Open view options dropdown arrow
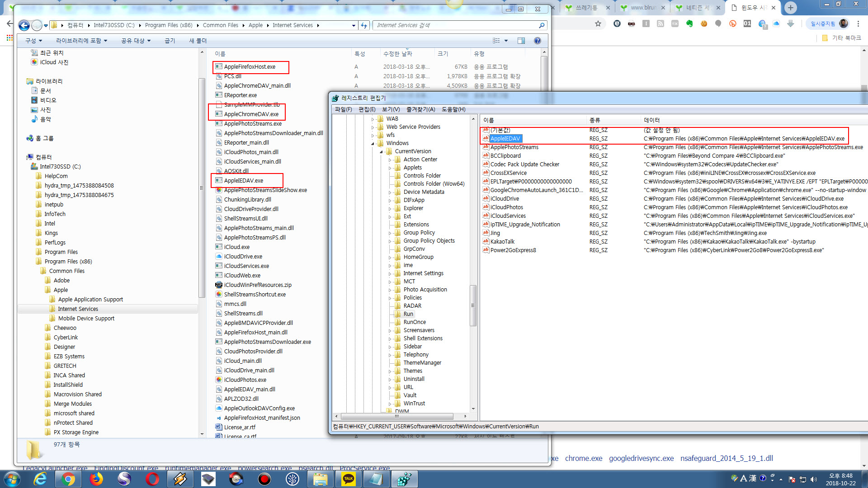Viewport: 868px width, 488px height. pos(506,41)
